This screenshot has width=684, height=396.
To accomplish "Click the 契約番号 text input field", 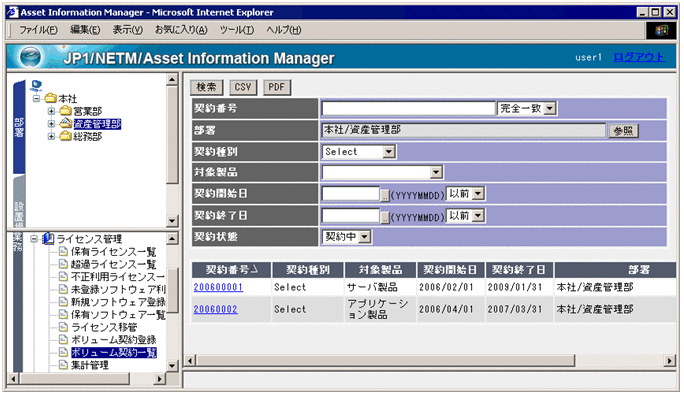I will click(408, 108).
